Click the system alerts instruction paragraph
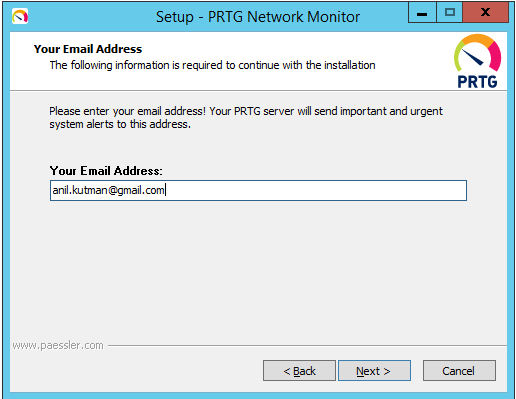 tap(246, 117)
